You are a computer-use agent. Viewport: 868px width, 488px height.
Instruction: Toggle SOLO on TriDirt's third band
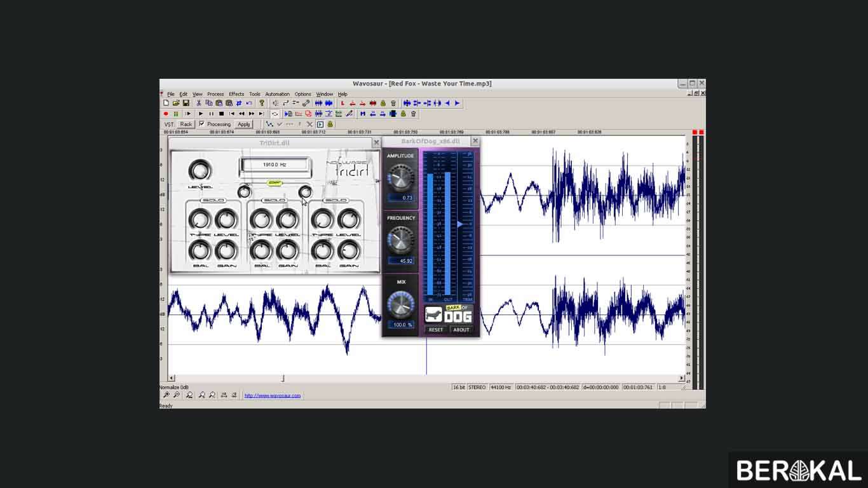tap(335, 200)
